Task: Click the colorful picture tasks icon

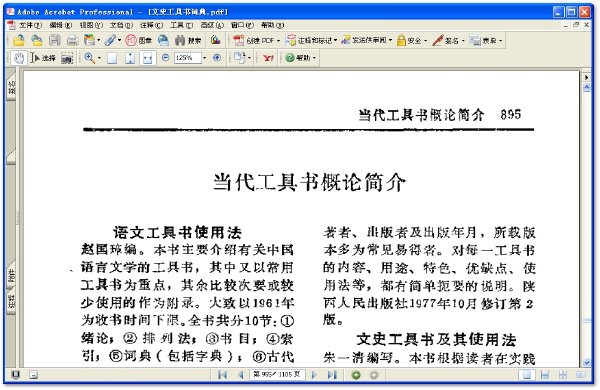Action: [215, 40]
